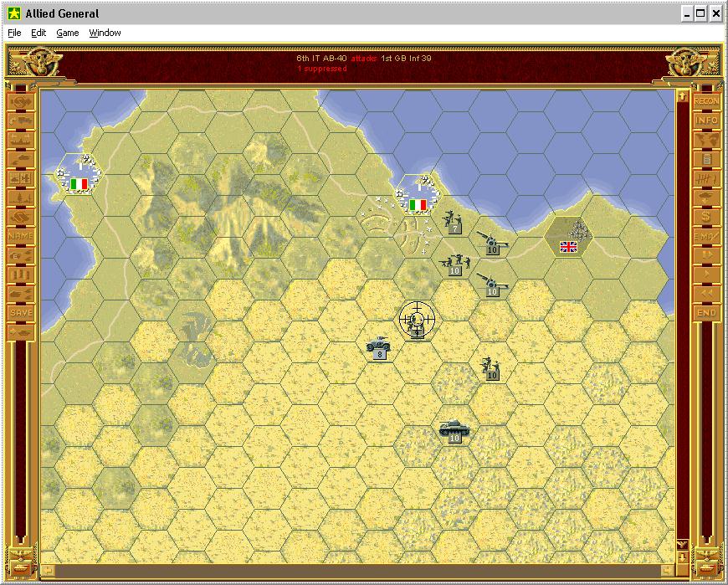Click the RECON button
The height and width of the screenshot is (585, 728).
coord(706,100)
